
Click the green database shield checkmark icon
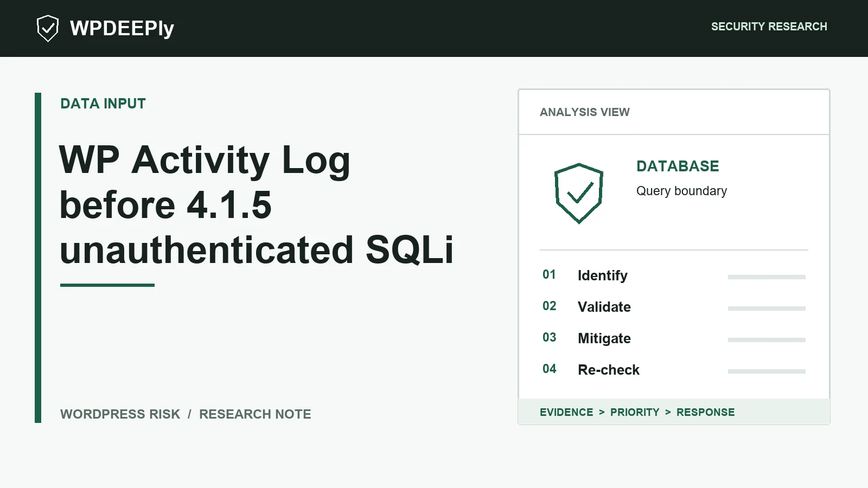point(579,193)
